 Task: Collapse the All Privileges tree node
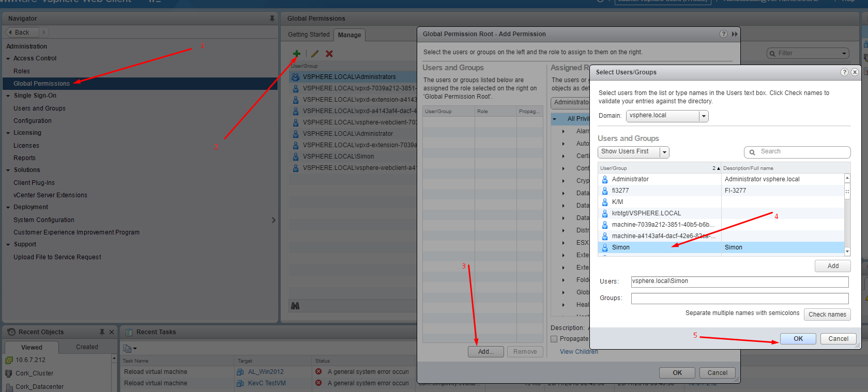(555, 119)
